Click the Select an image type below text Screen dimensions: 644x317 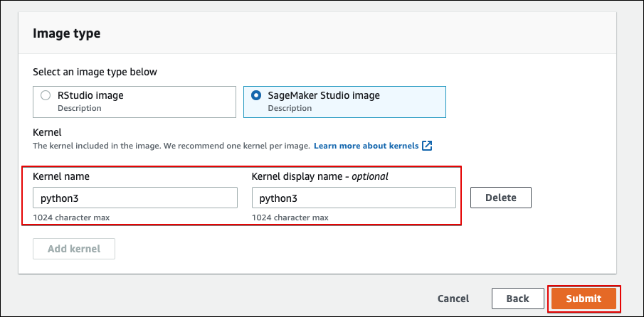click(x=95, y=72)
